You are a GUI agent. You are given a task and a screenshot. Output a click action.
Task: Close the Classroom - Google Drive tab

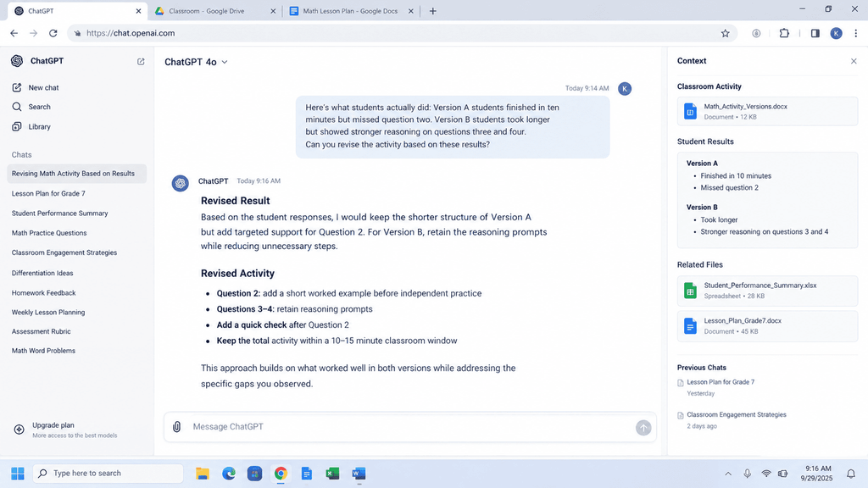click(x=273, y=11)
